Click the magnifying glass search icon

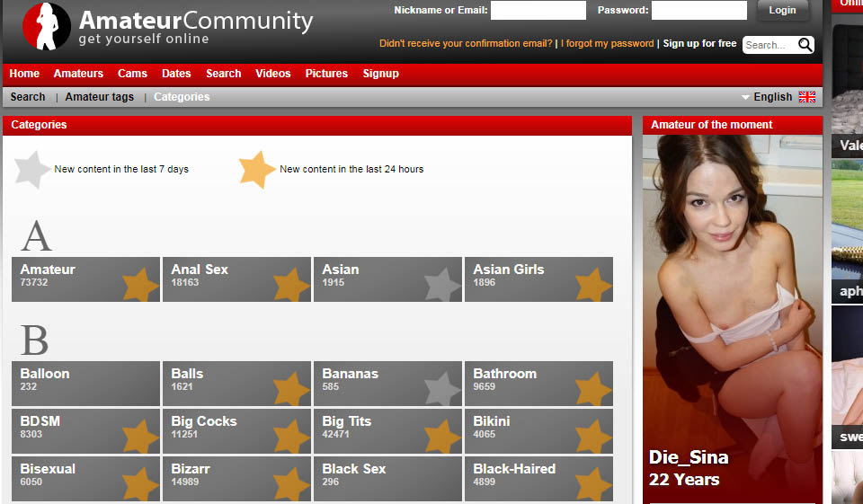click(805, 44)
